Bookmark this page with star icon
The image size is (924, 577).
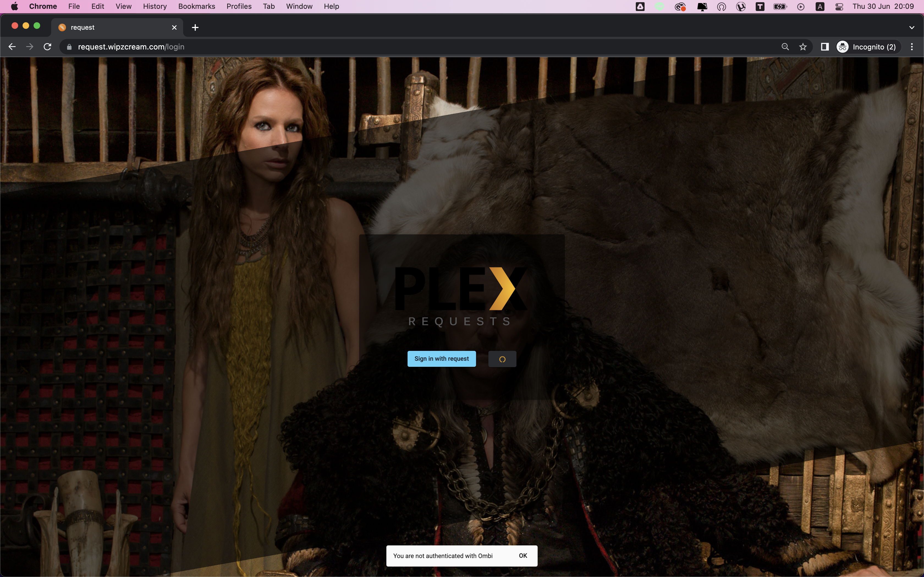(803, 47)
